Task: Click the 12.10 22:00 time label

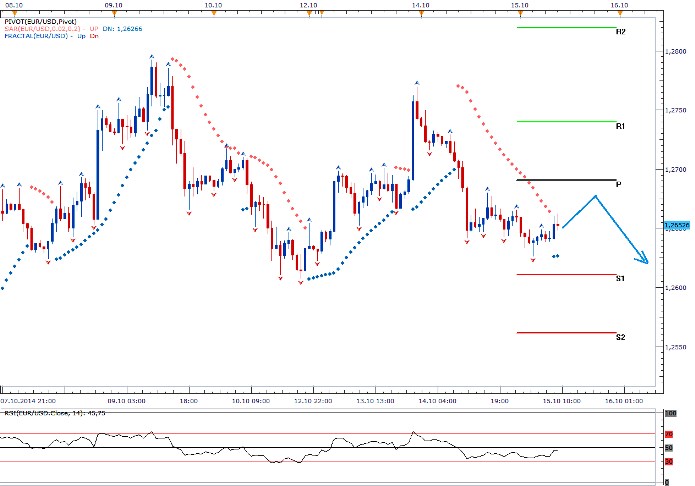Action: (313, 401)
